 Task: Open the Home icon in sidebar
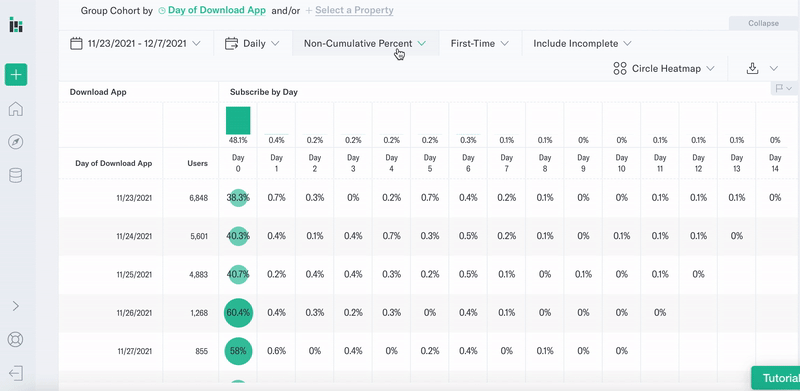tap(16, 109)
